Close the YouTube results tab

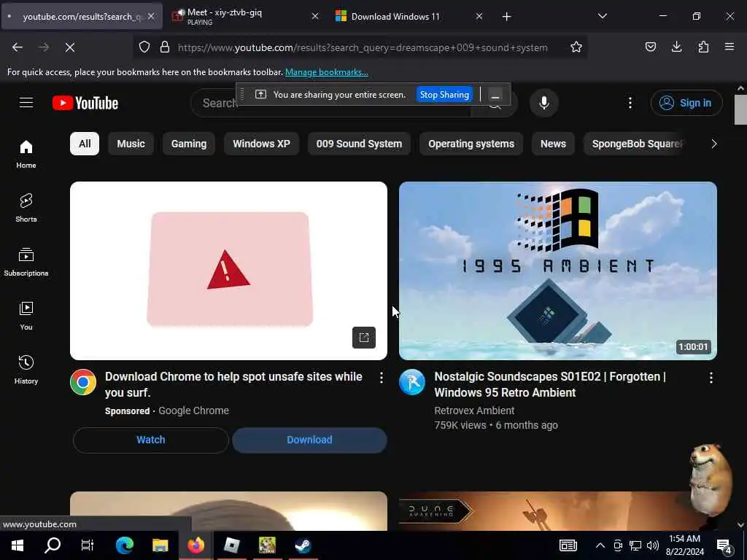click(151, 16)
